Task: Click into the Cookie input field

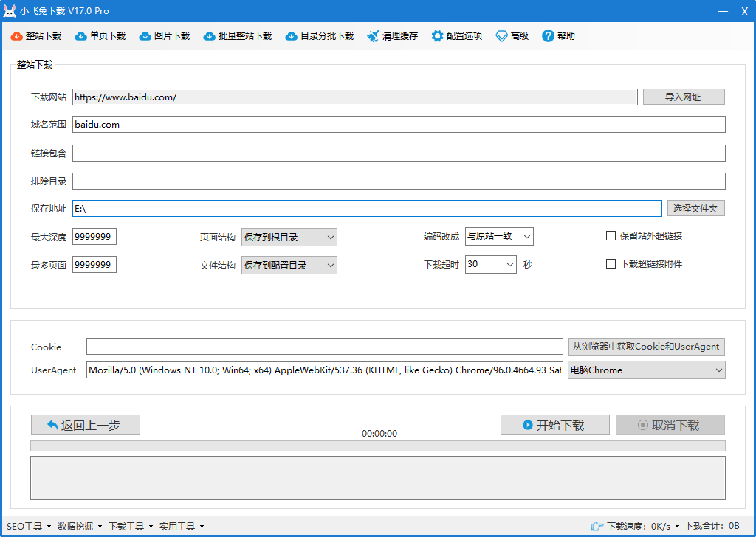Action: (324, 347)
